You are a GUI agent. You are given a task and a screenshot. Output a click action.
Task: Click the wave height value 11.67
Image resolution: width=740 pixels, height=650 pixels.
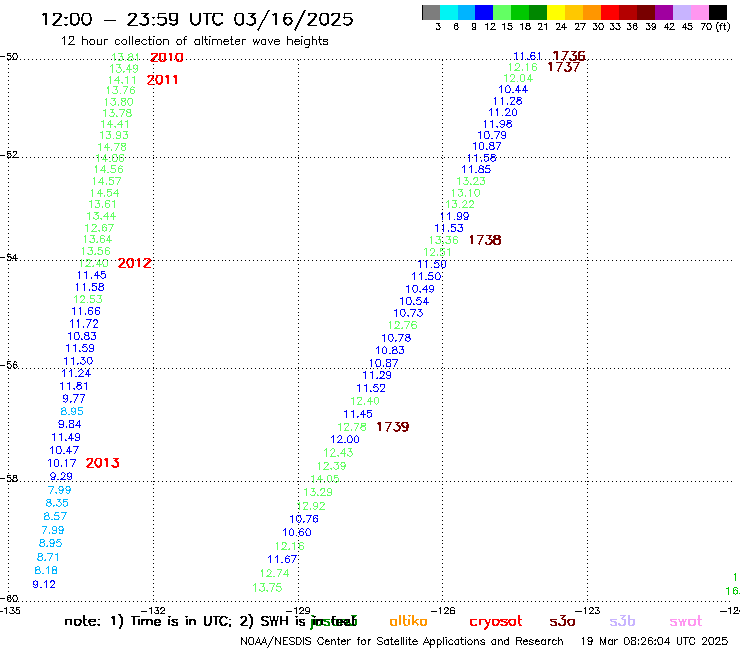282,559
